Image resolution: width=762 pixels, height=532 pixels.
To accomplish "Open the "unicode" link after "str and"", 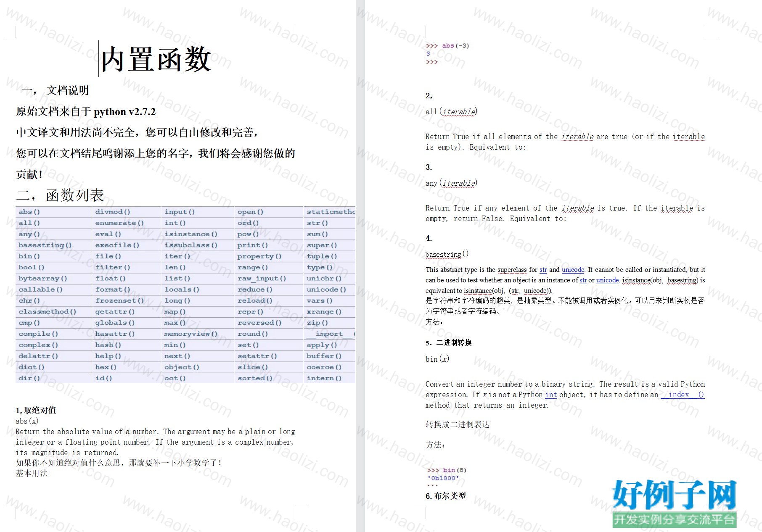I will pyautogui.click(x=573, y=270).
